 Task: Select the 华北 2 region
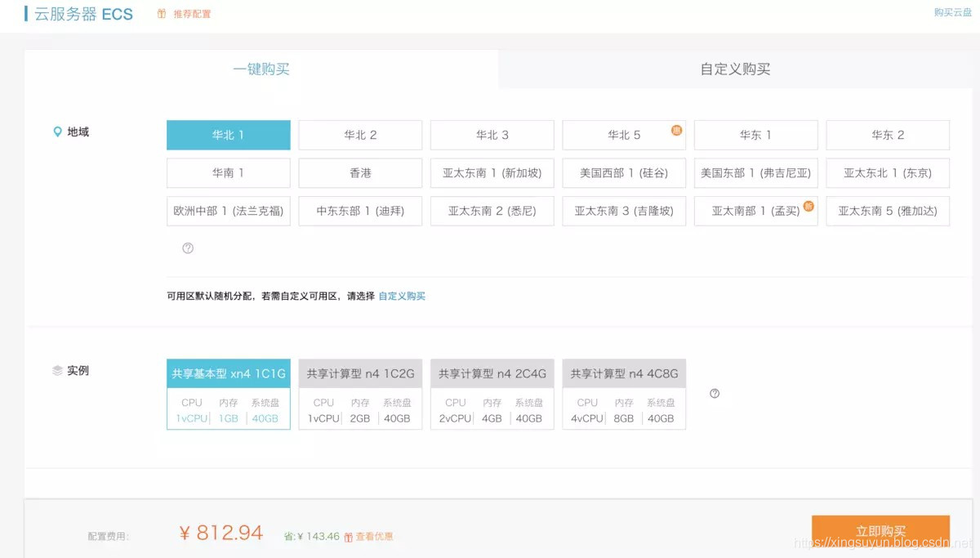(x=360, y=135)
